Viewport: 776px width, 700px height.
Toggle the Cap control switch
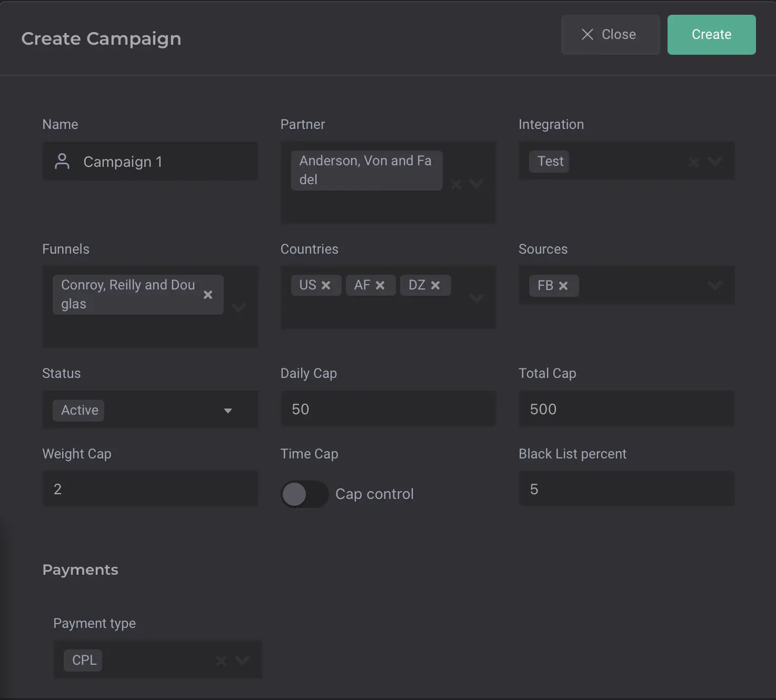304,494
